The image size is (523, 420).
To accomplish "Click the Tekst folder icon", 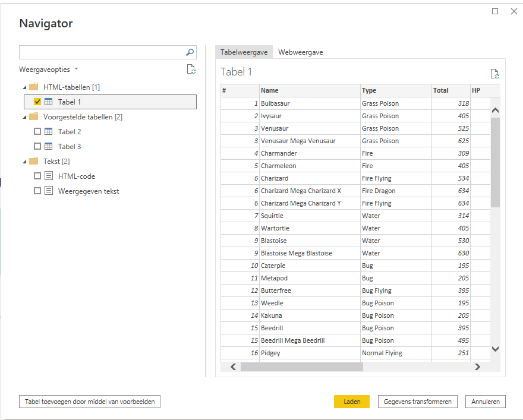I will 34,162.
